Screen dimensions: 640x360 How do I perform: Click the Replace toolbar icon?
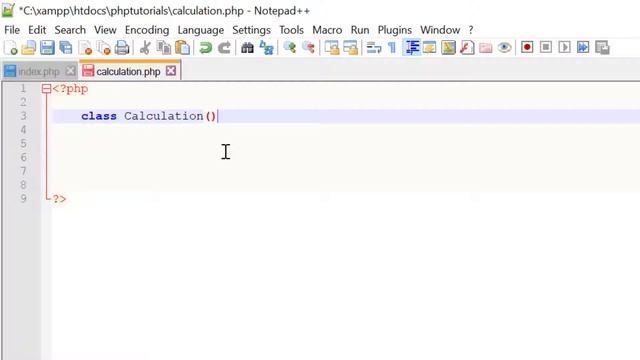tap(266, 48)
